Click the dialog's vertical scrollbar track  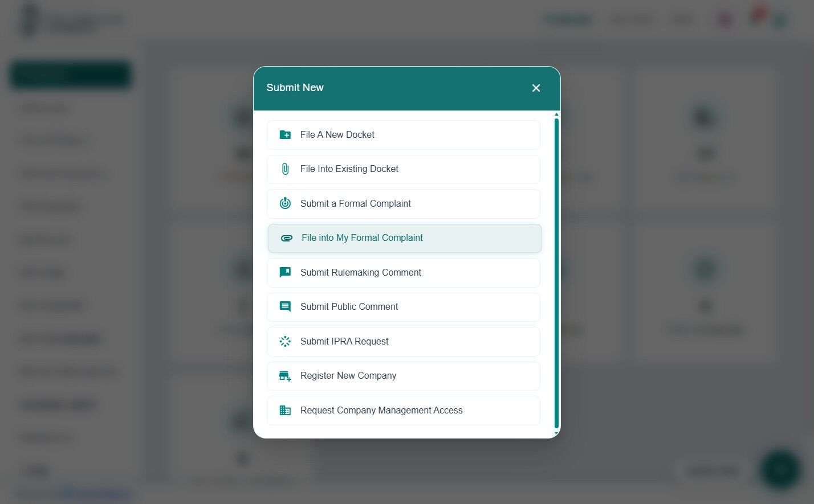coord(556,273)
